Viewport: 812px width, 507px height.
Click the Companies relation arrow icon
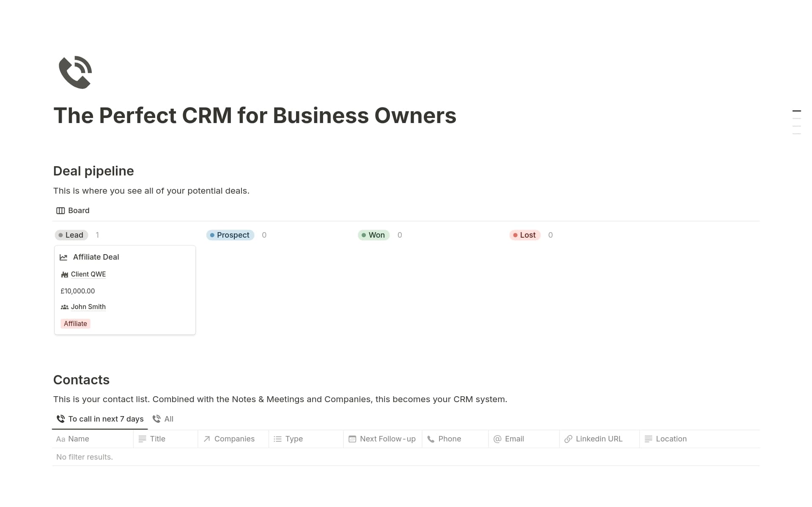(x=207, y=439)
